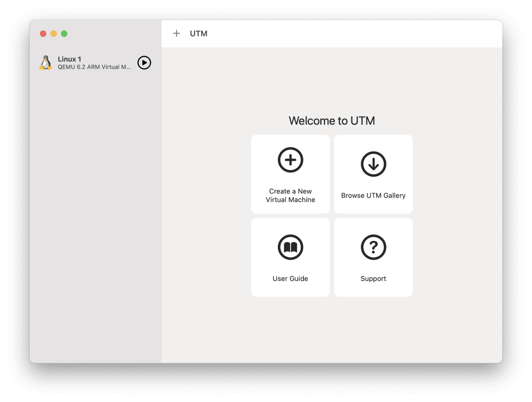
Task: Start the Linux 1 virtual machine
Action: [x=144, y=63]
